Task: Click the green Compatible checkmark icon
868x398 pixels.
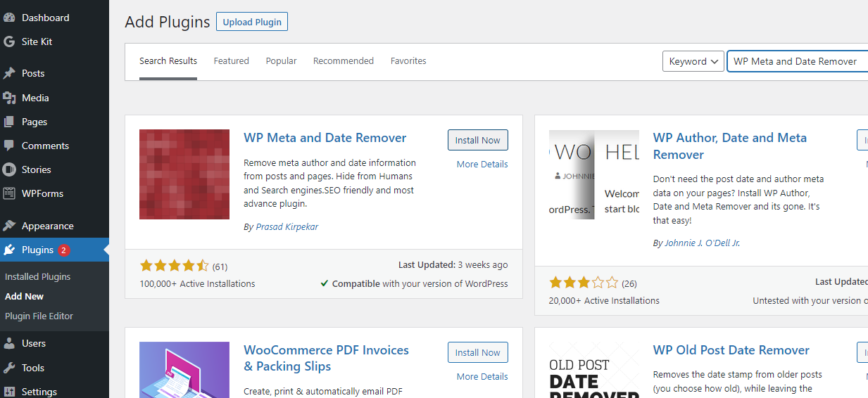Action: (324, 283)
